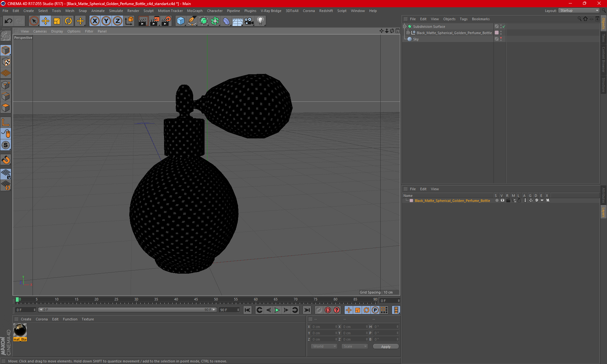Click the current frame 0 F field

tap(390, 300)
